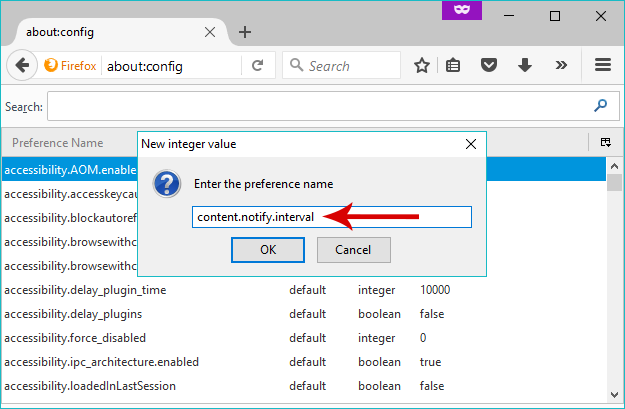Click the about:config address bar text
625x409 pixels.
pos(145,66)
